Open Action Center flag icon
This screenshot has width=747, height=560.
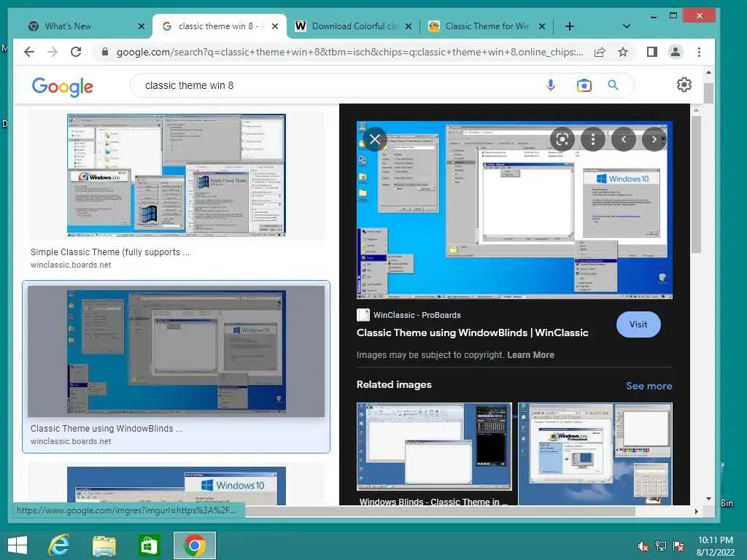point(678,546)
